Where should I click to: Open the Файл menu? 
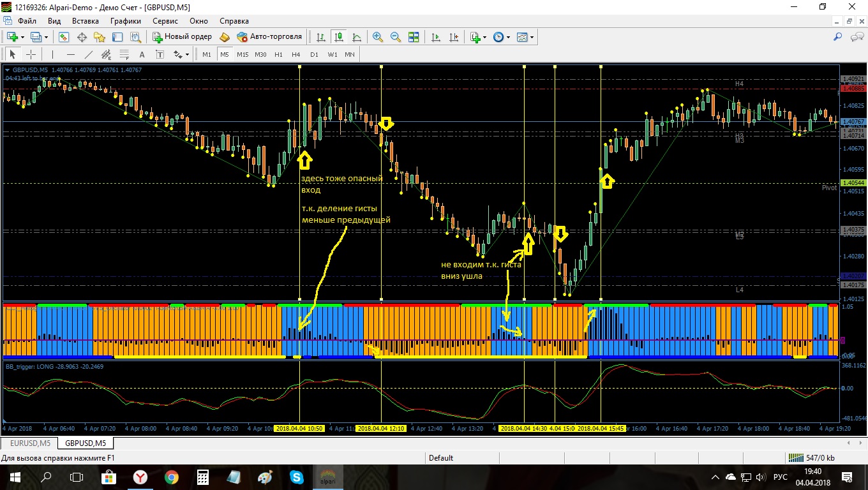coord(27,21)
